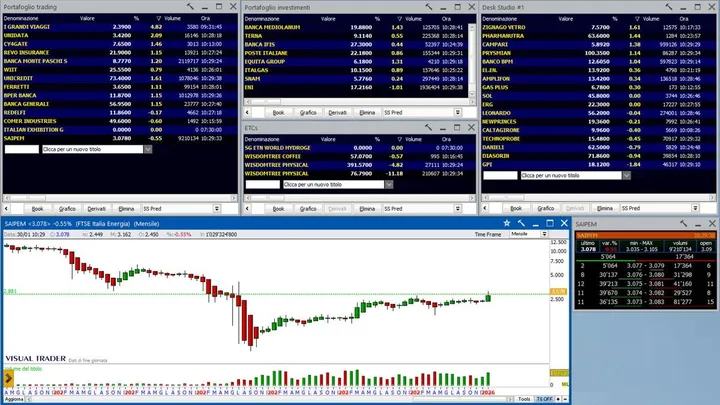Select SAIPEM row in Portafoglio trading
The height and width of the screenshot is (405, 720).
point(120,138)
